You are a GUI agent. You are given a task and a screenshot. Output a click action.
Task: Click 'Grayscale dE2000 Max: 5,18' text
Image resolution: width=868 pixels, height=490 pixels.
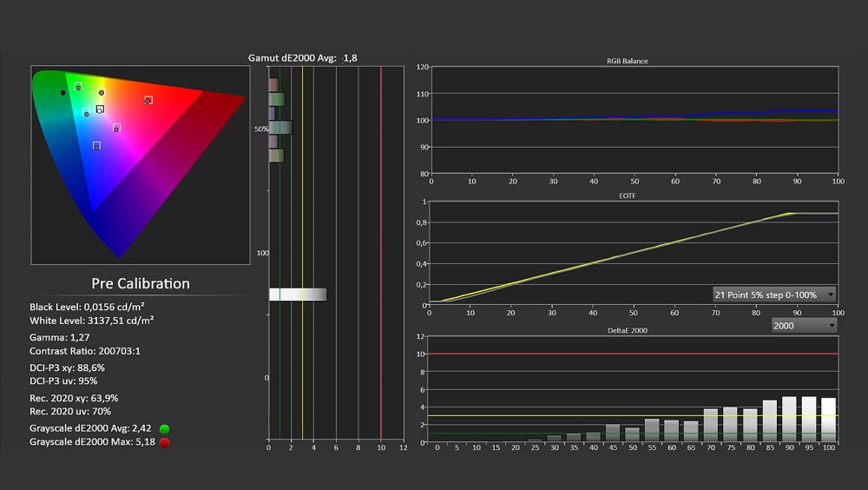point(93,441)
